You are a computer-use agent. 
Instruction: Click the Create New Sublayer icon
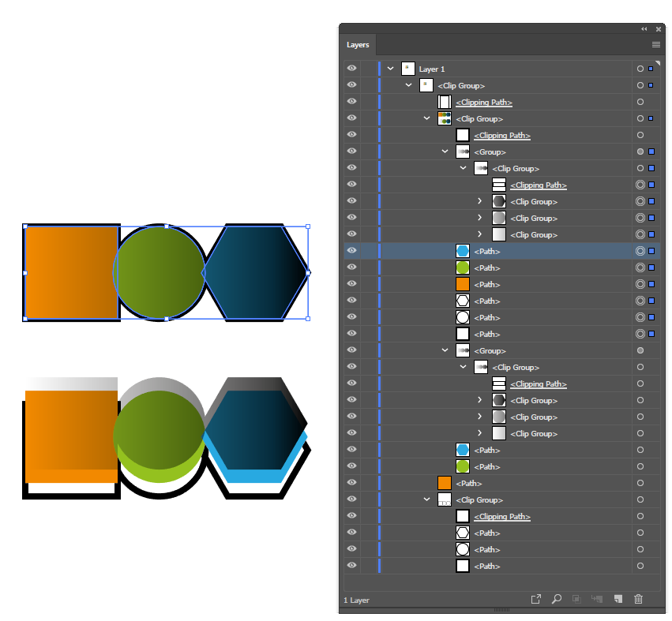point(597,599)
